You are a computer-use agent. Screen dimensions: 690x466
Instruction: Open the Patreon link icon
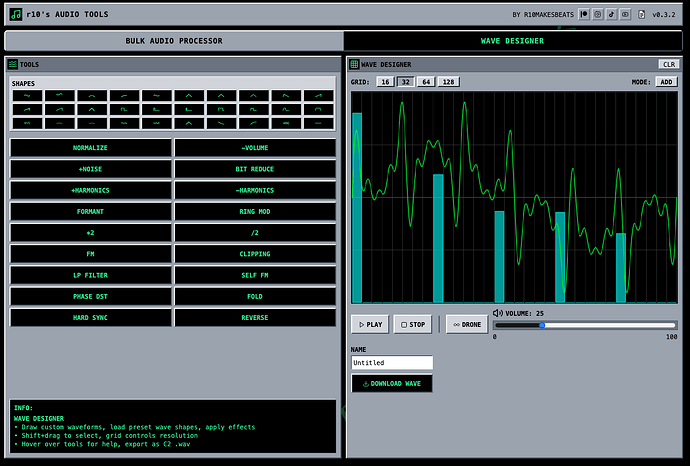coord(584,15)
